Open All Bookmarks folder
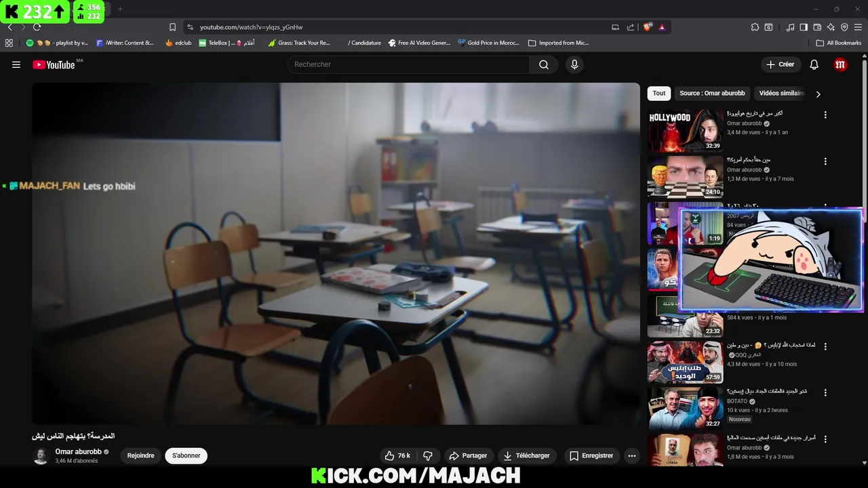868x488 pixels. point(839,43)
